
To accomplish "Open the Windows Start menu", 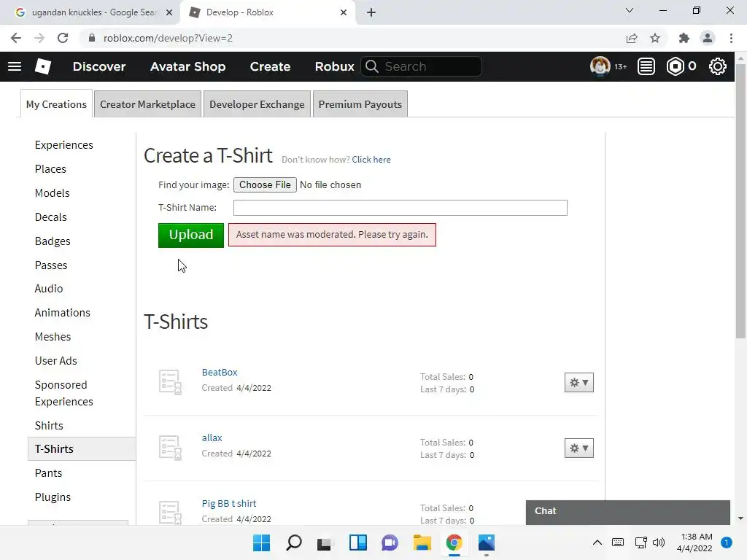I will [x=262, y=542].
